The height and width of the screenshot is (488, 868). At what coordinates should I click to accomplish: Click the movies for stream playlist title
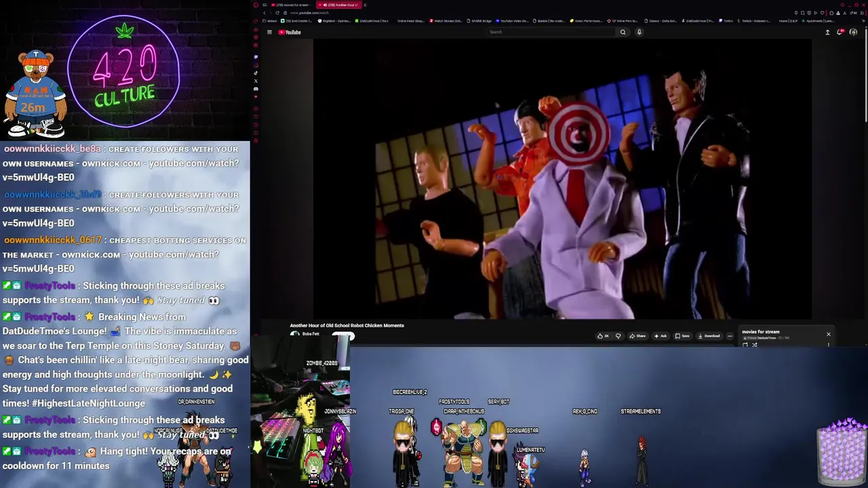(x=760, y=332)
